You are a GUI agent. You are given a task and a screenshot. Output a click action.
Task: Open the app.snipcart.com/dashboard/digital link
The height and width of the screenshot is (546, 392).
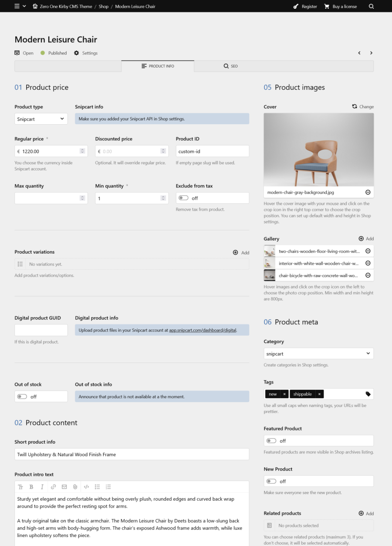coord(204,330)
